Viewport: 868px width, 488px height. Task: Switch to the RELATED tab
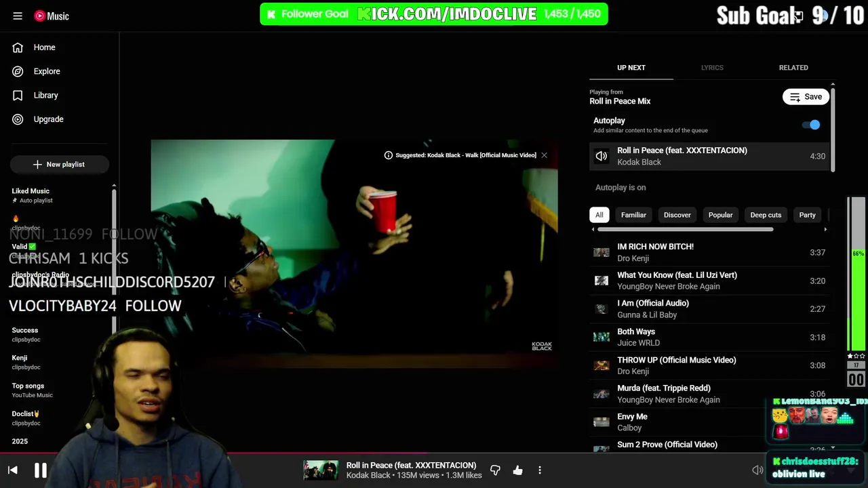793,68
